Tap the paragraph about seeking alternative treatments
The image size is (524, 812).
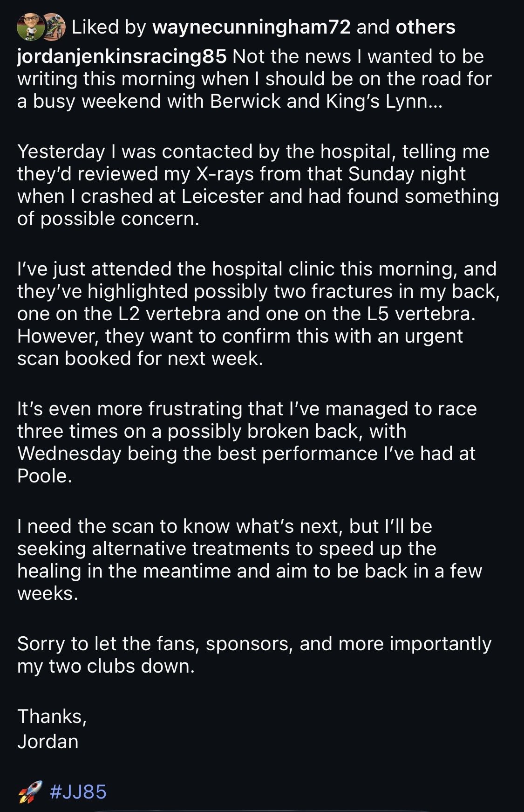point(250,560)
